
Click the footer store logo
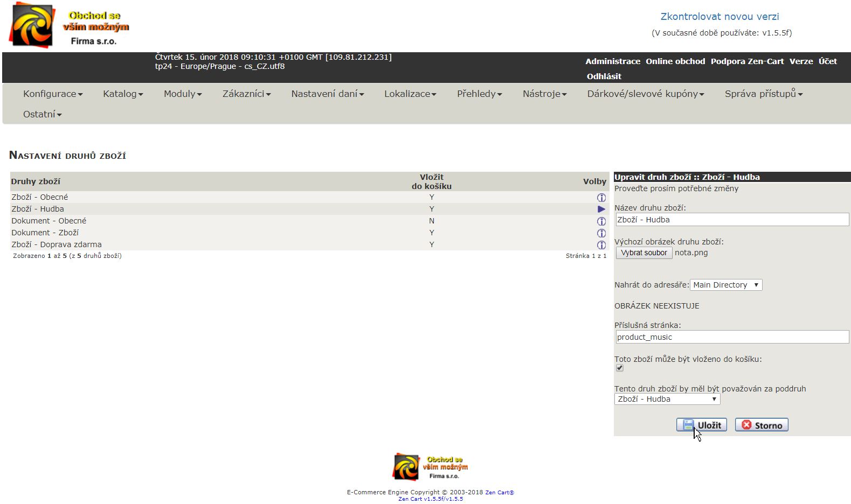(x=430, y=467)
